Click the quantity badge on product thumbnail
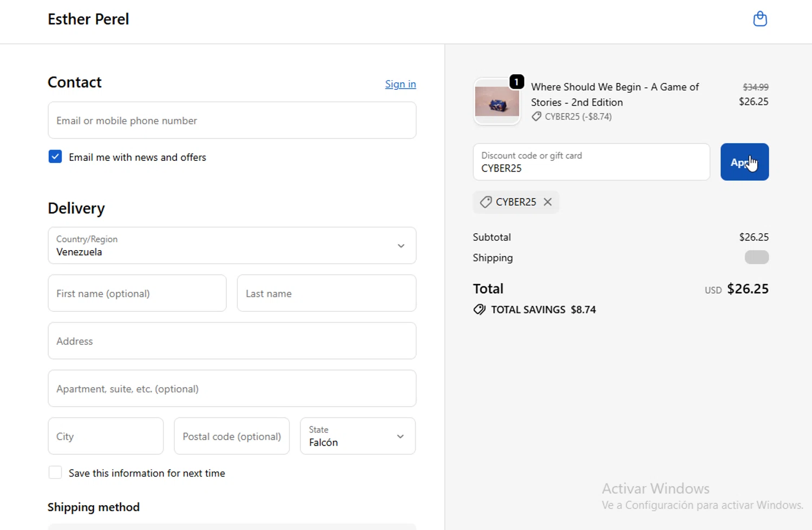 517,82
